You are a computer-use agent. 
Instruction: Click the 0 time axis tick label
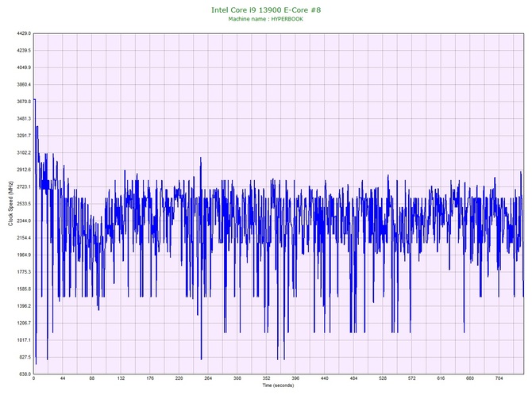33,378
